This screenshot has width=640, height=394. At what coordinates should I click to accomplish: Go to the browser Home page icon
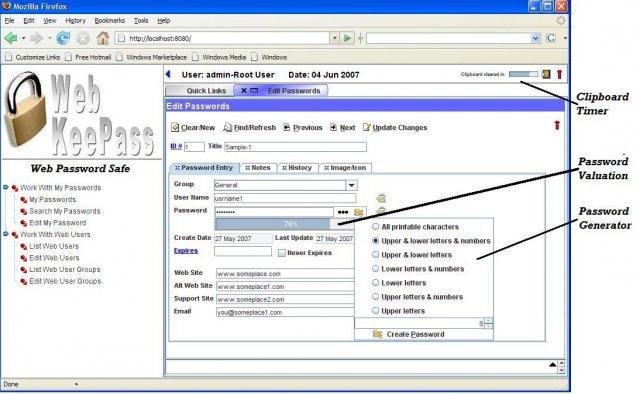point(103,38)
